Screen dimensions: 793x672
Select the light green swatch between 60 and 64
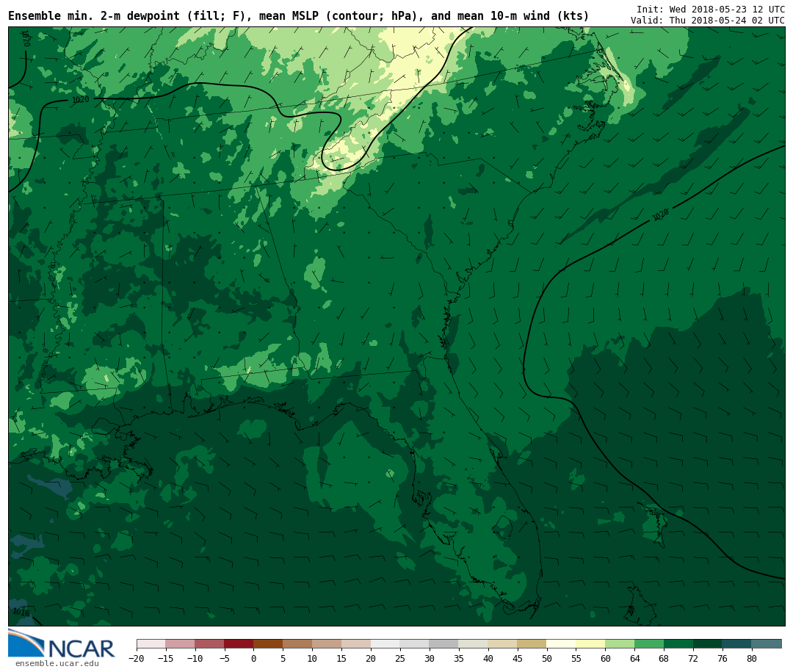[x=620, y=644]
